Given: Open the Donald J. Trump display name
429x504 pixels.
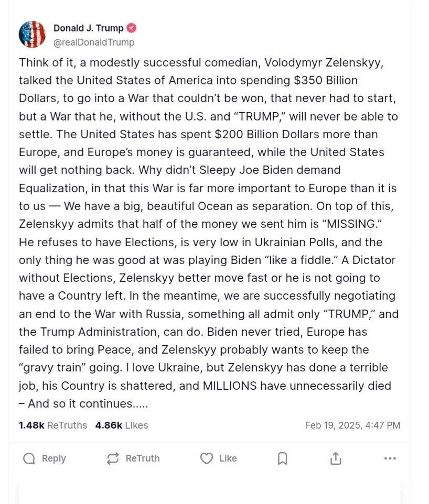Looking at the screenshot, I should (x=89, y=28).
